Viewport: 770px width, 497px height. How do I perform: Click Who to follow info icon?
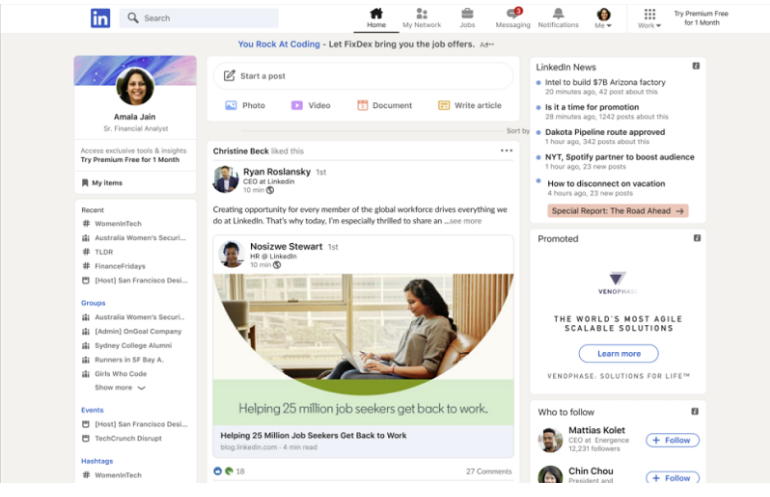(x=695, y=412)
